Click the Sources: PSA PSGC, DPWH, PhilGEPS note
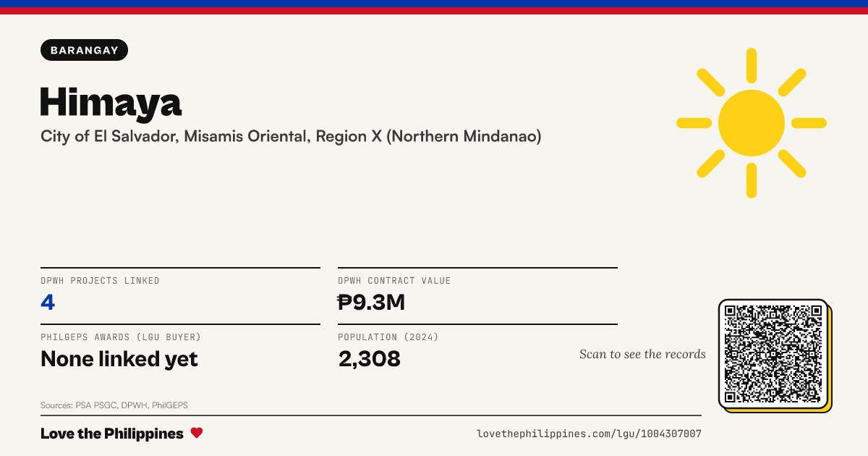This screenshot has height=456, width=868. tap(114, 405)
